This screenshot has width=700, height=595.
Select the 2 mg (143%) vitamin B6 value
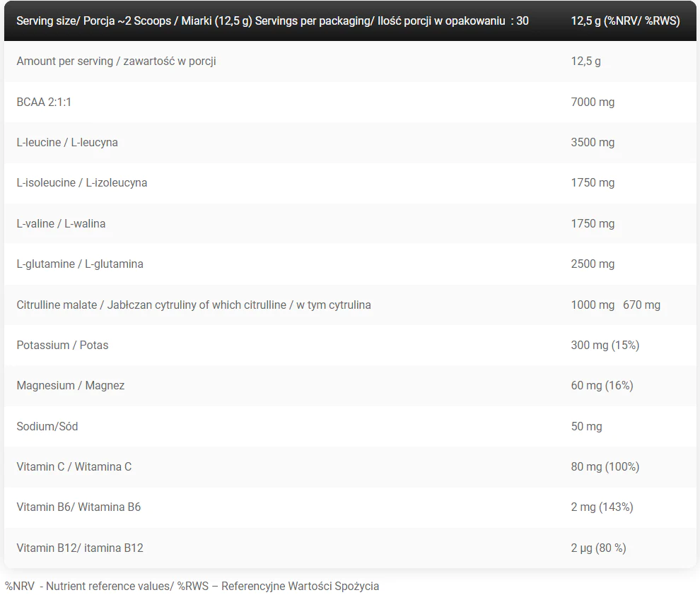(602, 507)
